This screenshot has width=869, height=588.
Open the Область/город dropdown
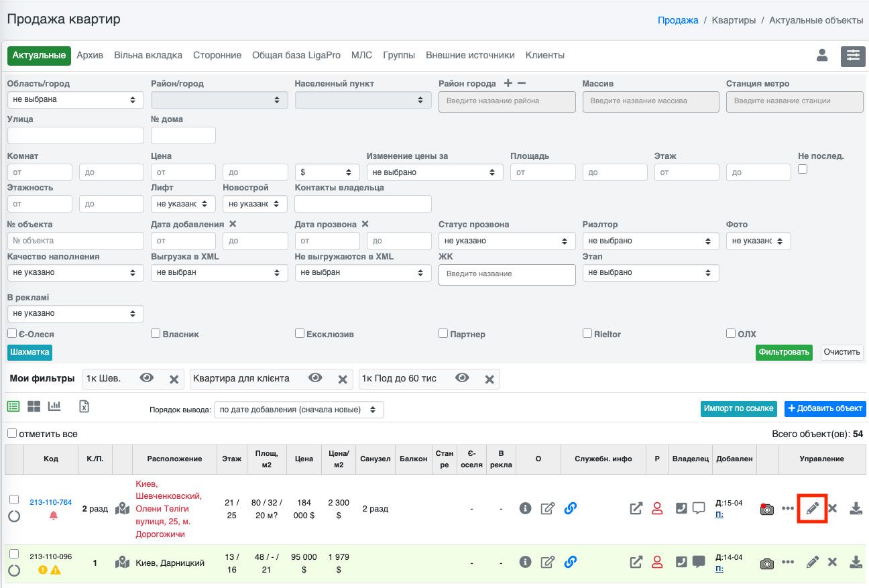coord(75,100)
